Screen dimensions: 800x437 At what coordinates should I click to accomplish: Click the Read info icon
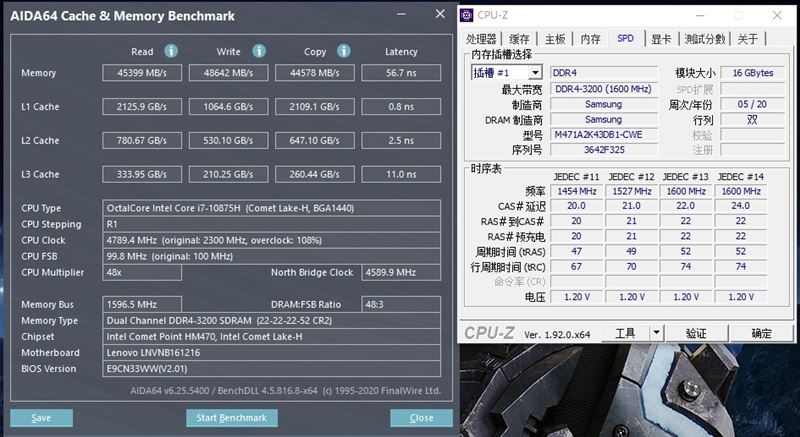pyautogui.click(x=171, y=51)
